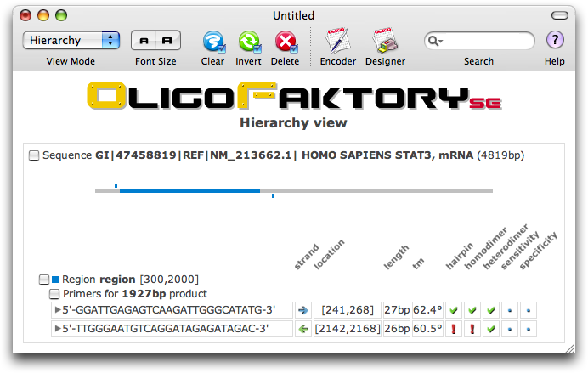Click sensitivity dot of forward primer
This screenshot has width=588, height=373.
(x=510, y=310)
